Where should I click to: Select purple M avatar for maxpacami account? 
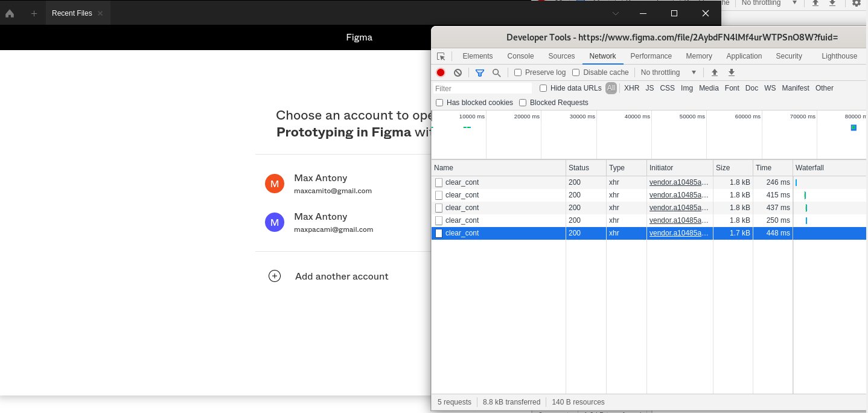[275, 222]
